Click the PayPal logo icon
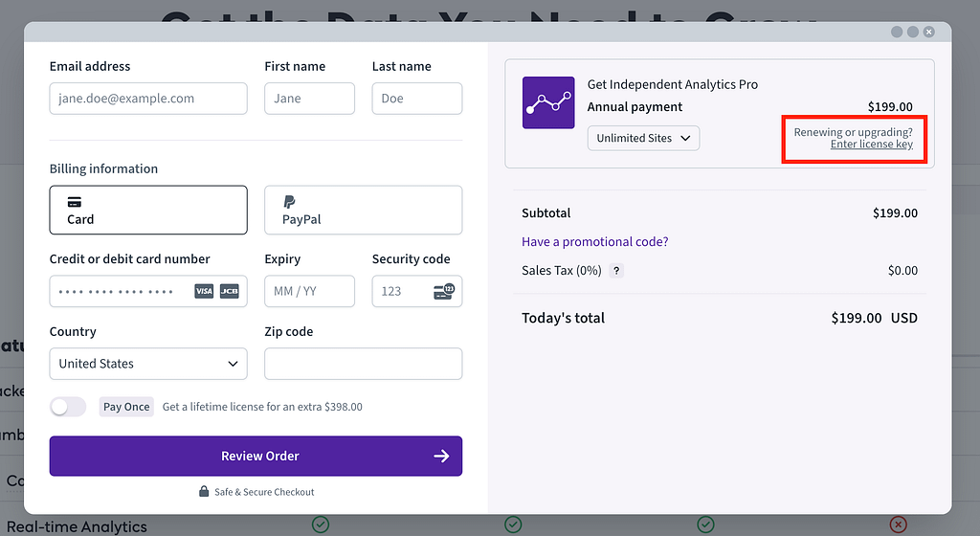 [x=289, y=202]
